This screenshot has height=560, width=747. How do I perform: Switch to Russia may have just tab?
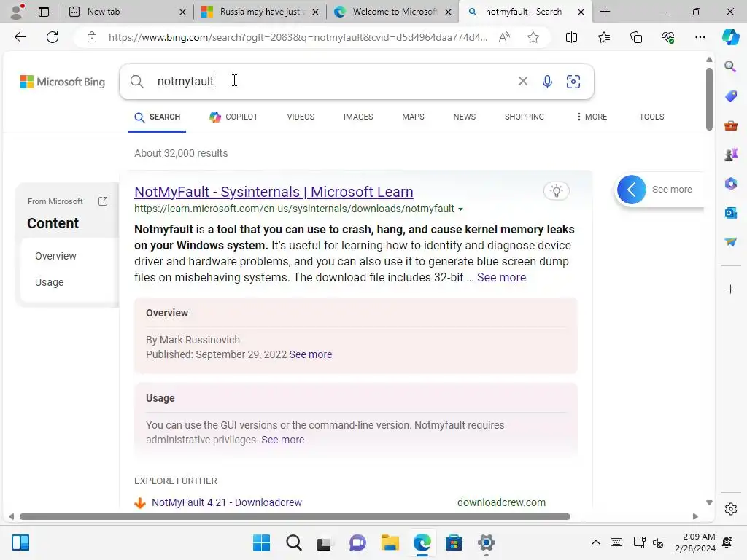click(260, 12)
